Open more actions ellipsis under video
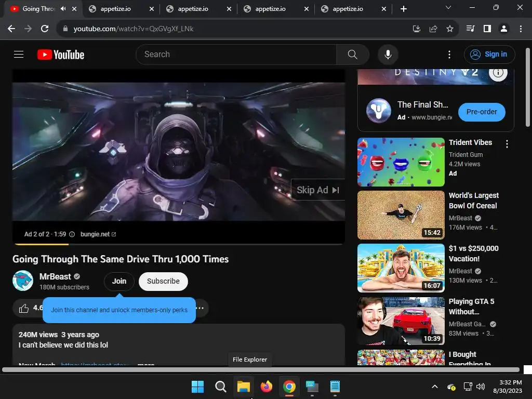Screen dimensions: 532x399 (200, 308)
